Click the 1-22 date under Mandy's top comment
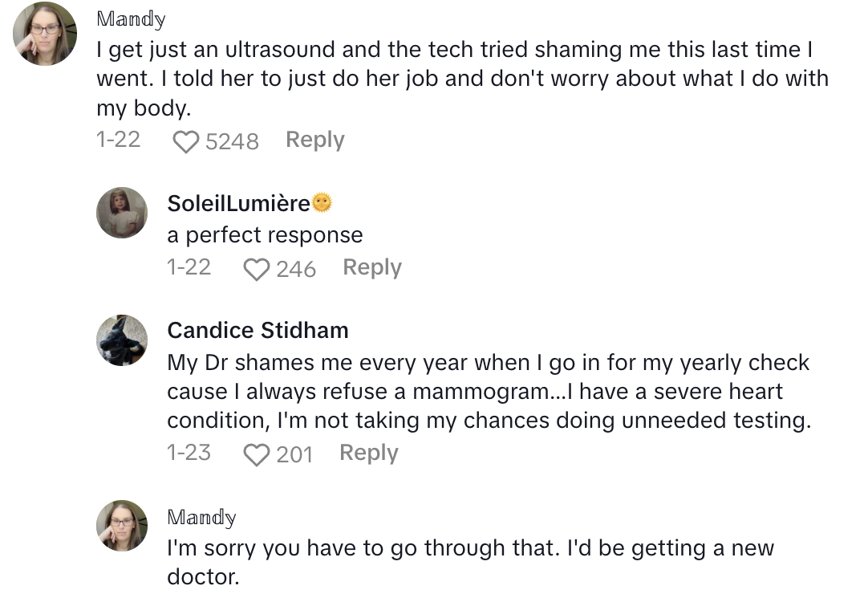 click(x=118, y=140)
